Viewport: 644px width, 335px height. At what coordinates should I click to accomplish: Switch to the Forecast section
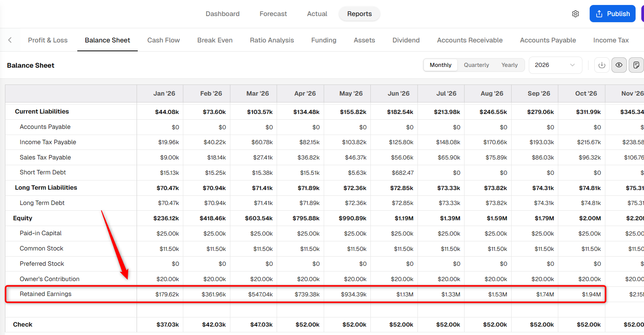coord(273,14)
